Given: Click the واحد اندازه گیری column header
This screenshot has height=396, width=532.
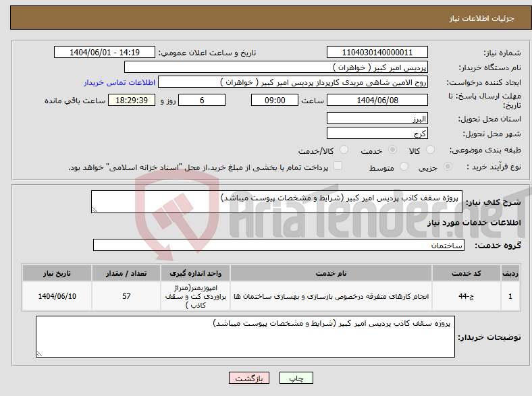Looking at the screenshot, I should 195,273.
